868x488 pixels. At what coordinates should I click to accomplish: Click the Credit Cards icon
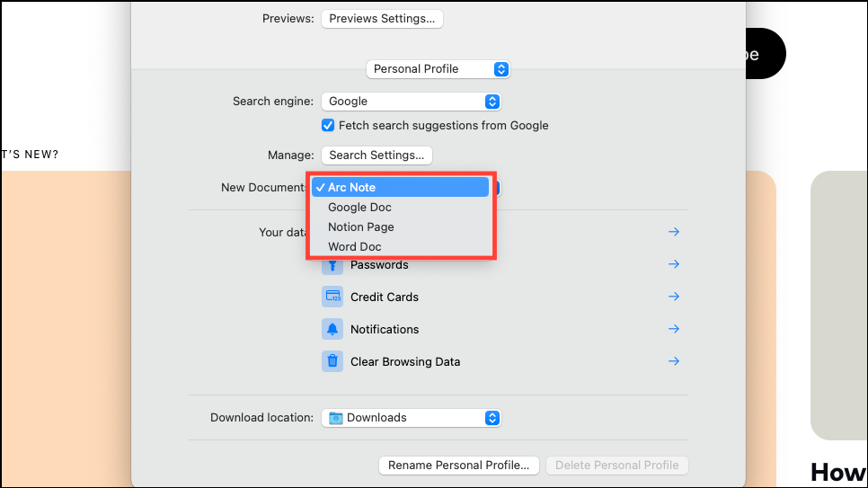[332, 297]
